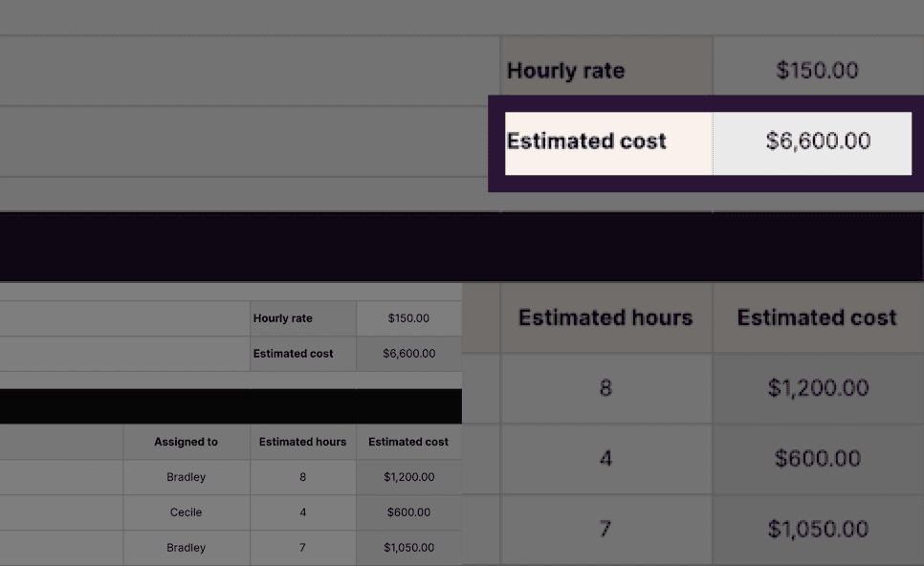Select the large cell showing 7 hours

(605, 529)
